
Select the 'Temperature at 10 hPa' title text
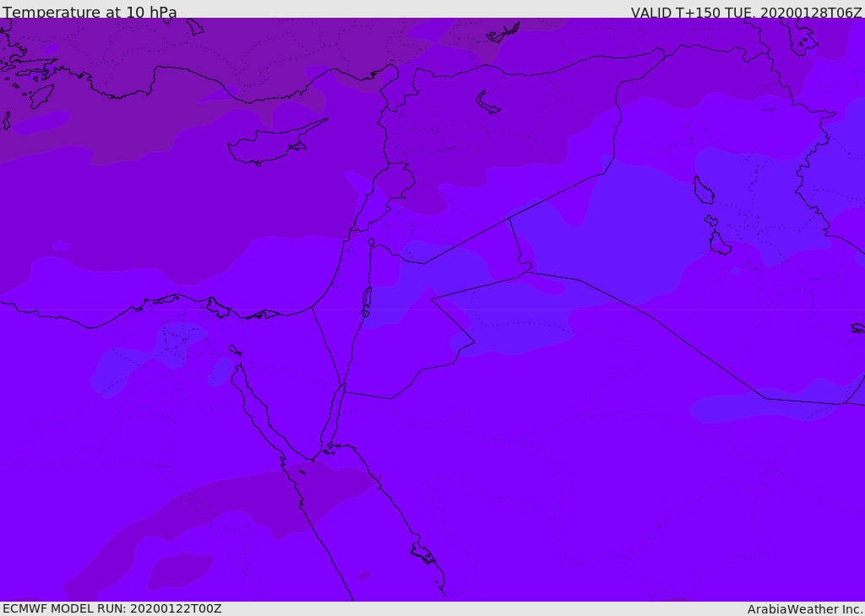(90, 12)
